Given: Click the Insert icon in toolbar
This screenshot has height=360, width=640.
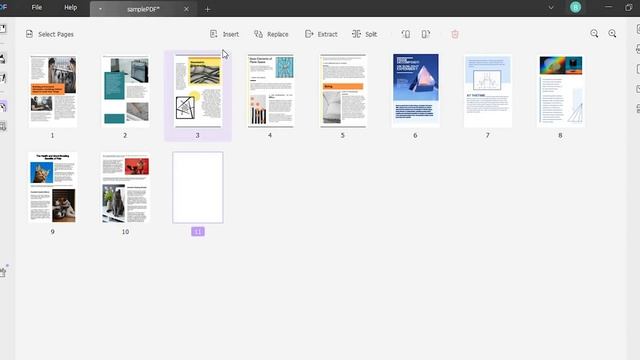Looking at the screenshot, I should (213, 34).
